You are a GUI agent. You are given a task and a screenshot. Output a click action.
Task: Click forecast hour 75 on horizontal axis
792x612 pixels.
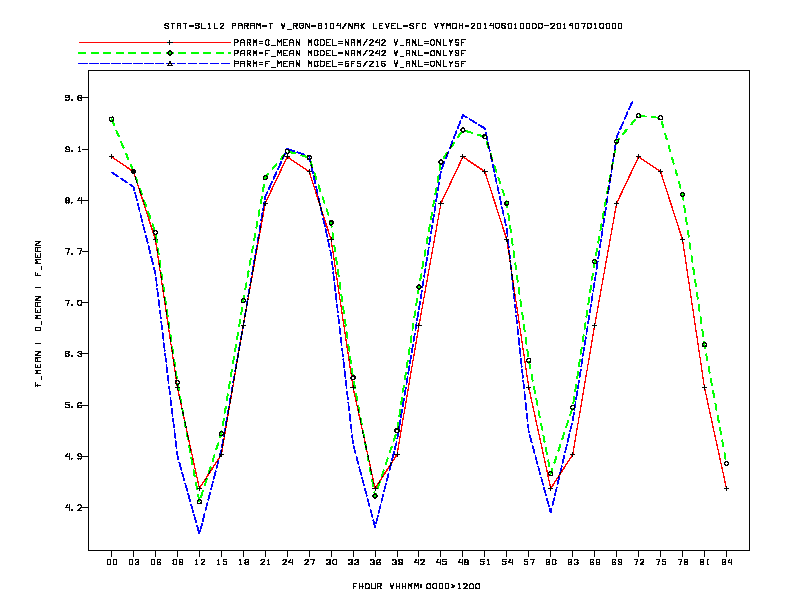(661, 562)
